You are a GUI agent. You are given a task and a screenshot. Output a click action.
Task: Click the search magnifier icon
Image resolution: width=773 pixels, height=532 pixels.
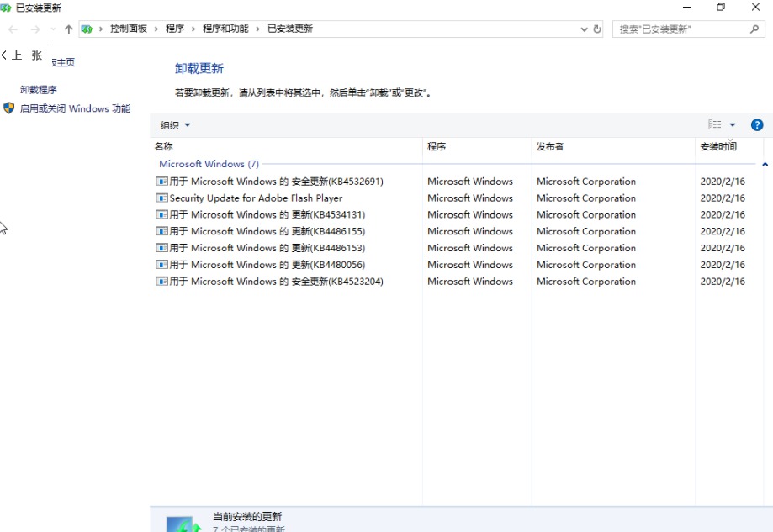754,29
